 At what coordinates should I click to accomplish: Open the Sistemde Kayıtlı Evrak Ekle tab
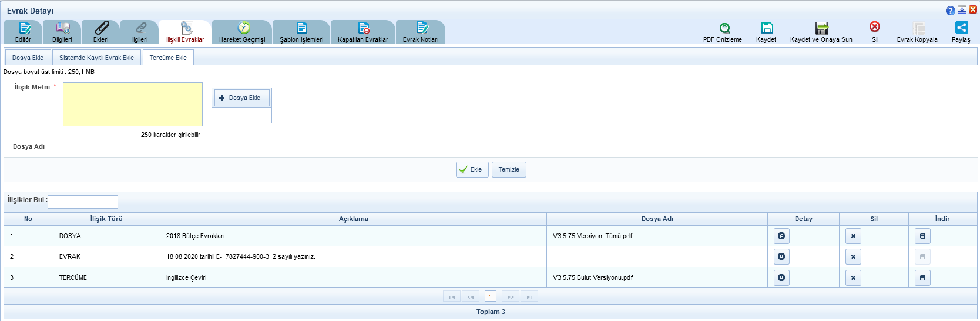point(96,58)
